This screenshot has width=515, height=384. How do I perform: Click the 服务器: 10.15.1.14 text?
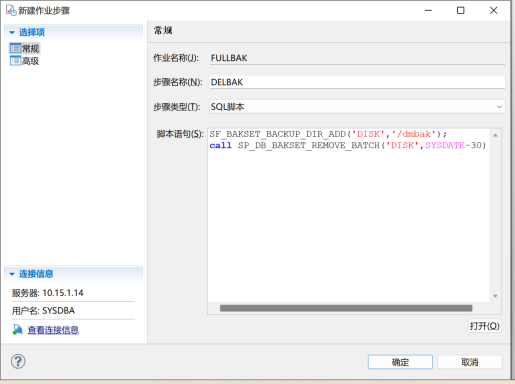pos(48,293)
